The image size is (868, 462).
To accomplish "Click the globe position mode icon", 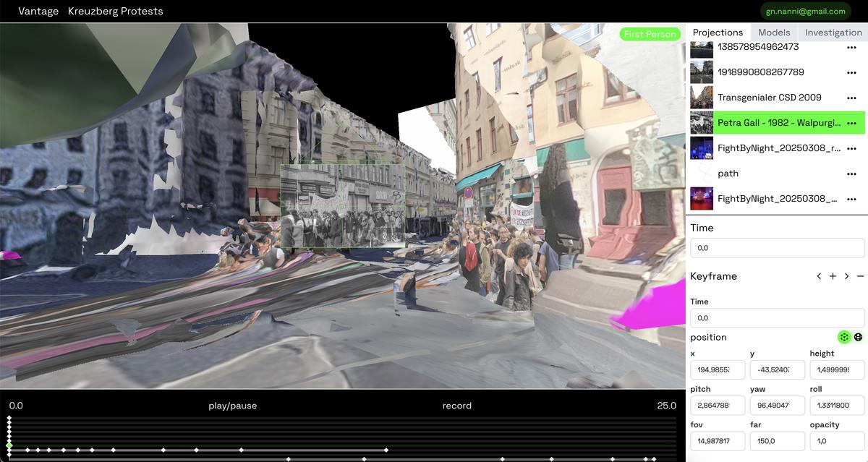I will point(858,337).
